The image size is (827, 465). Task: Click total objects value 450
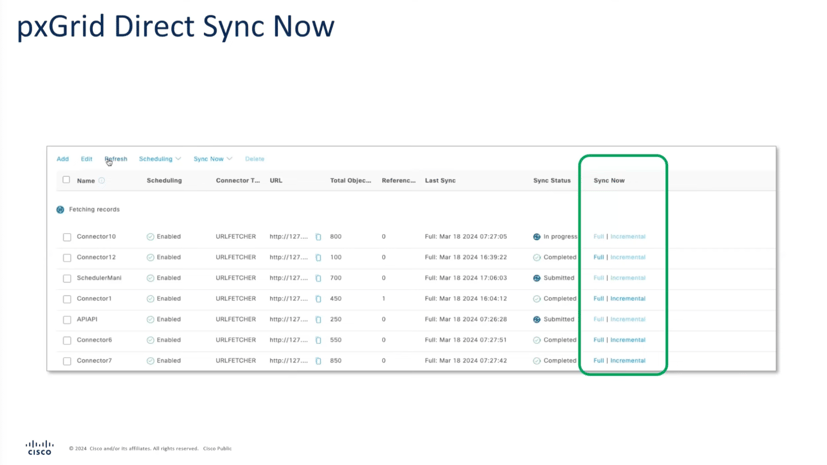pyautogui.click(x=335, y=298)
